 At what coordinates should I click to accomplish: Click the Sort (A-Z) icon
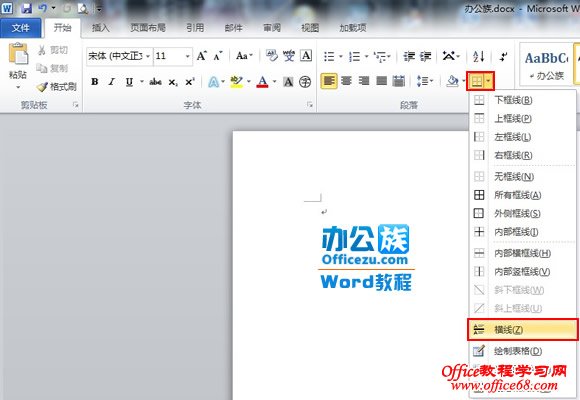(x=479, y=56)
